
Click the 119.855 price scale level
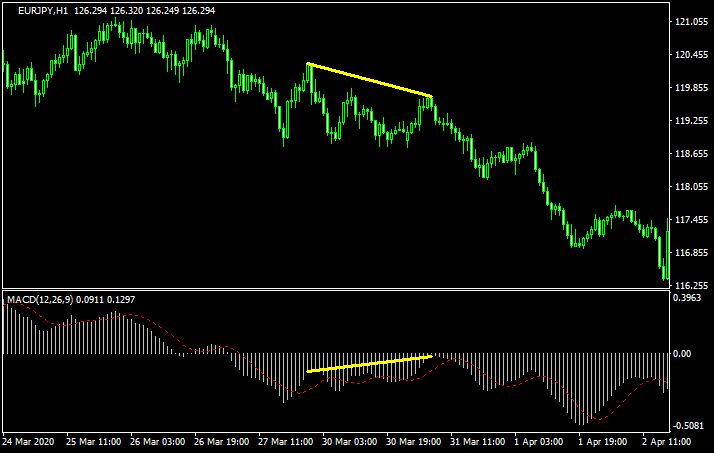coord(692,88)
